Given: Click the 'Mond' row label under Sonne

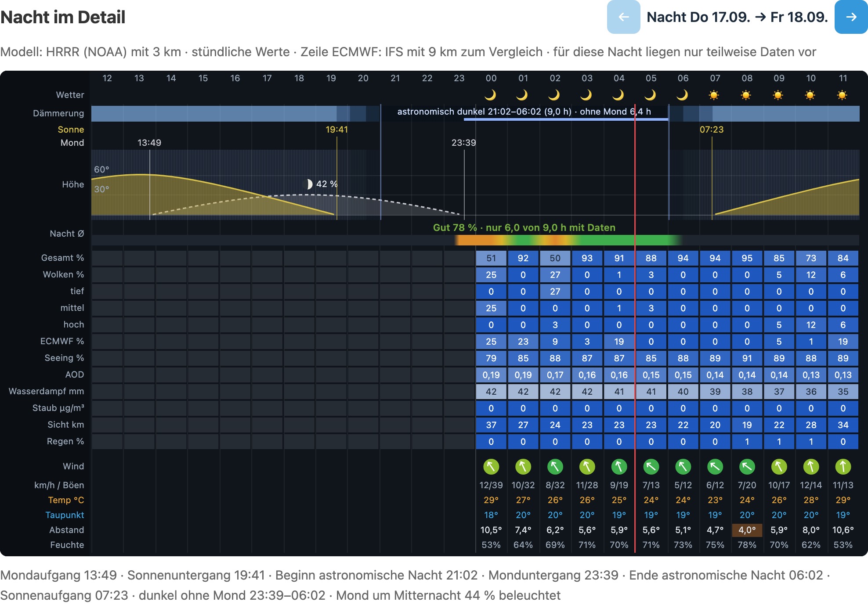Looking at the screenshot, I should [x=72, y=143].
